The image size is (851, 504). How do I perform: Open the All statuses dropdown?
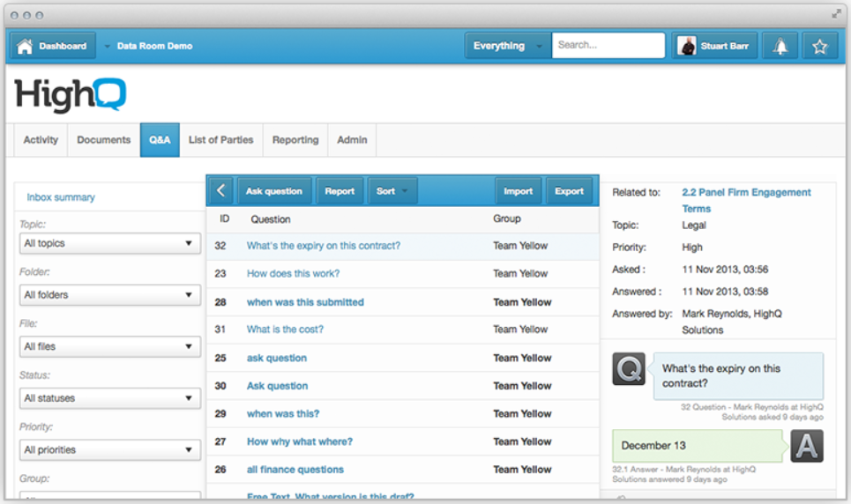click(x=109, y=398)
